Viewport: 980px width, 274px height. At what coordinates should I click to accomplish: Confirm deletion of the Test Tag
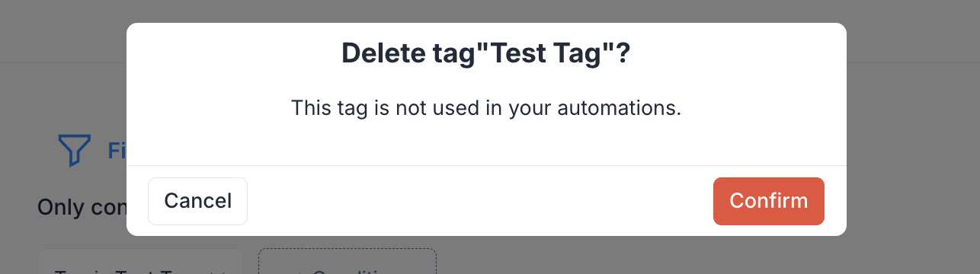[x=768, y=201]
